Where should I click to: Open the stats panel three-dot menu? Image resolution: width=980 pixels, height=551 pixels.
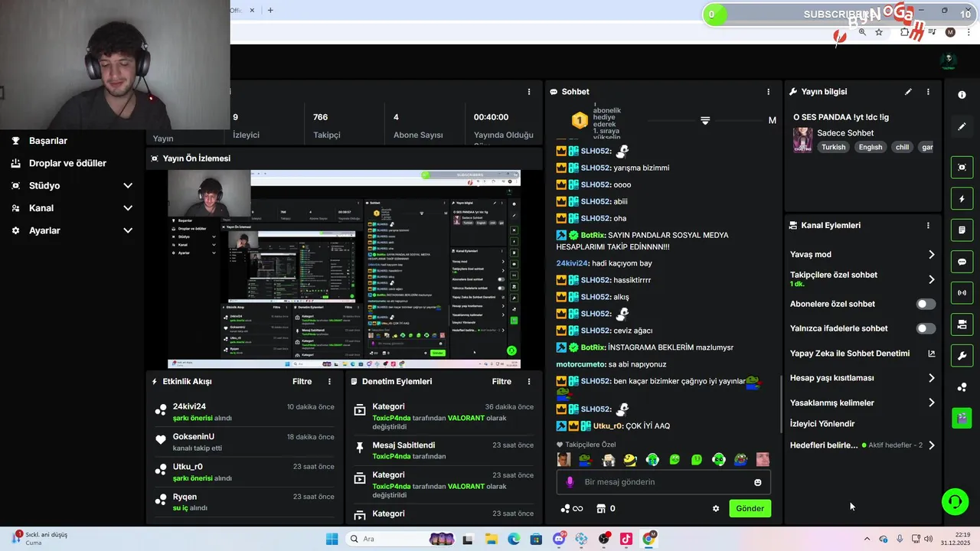(x=528, y=92)
